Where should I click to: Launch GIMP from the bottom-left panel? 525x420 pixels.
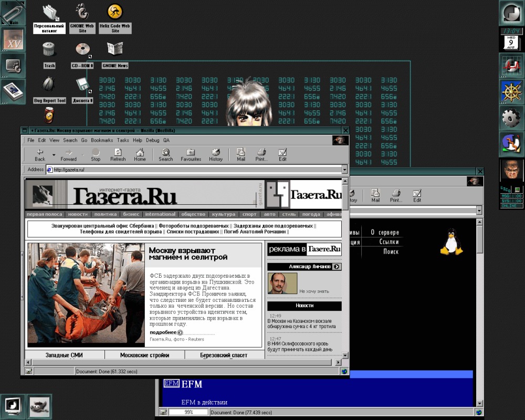pyautogui.click(x=39, y=406)
